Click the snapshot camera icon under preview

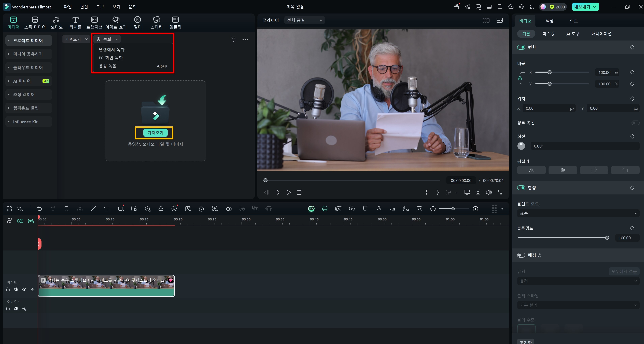(x=478, y=192)
